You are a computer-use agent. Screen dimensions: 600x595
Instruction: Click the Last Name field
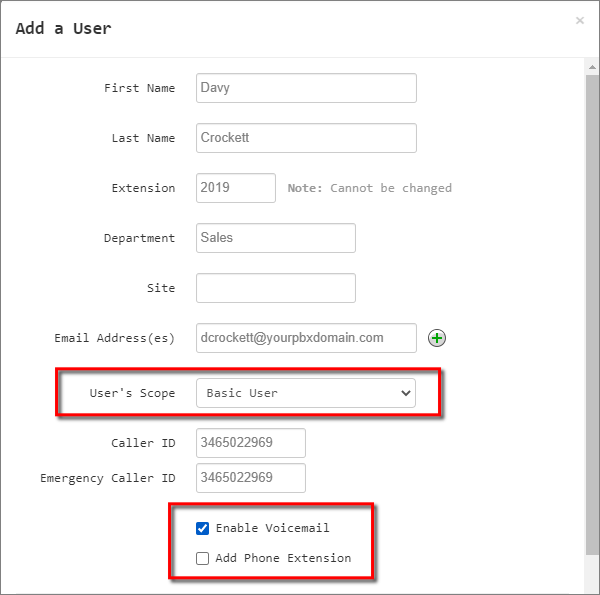(x=306, y=138)
